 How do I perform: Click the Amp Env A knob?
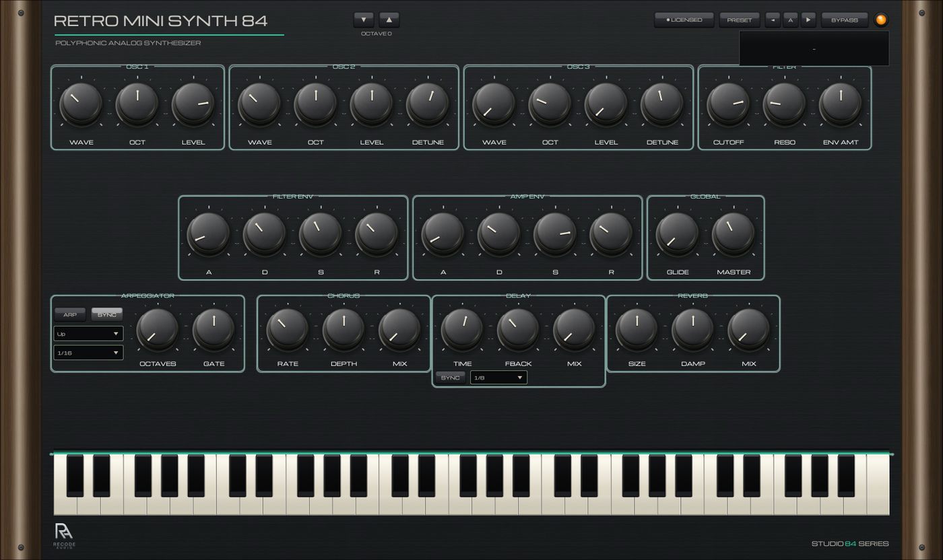pos(443,234)
